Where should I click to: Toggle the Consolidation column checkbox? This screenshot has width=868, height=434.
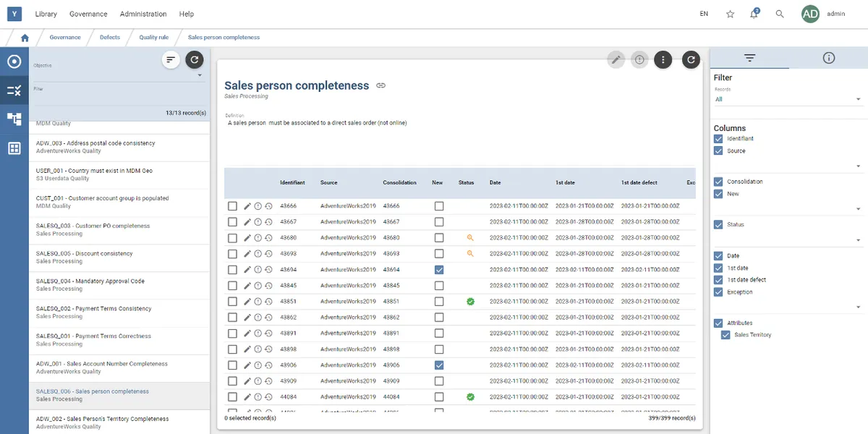(x=718, y=182)
